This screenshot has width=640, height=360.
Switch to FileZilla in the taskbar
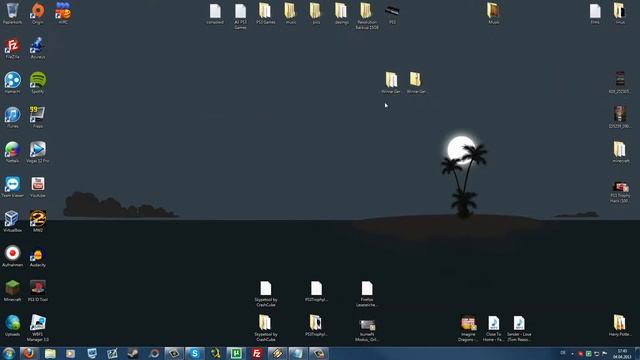tap(257, 353)
